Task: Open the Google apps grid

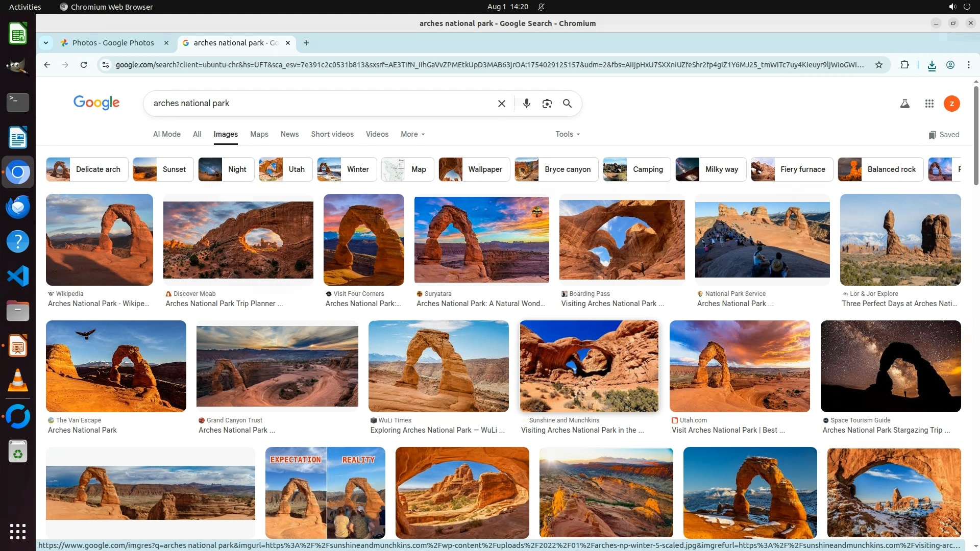Action: [929, 104]
